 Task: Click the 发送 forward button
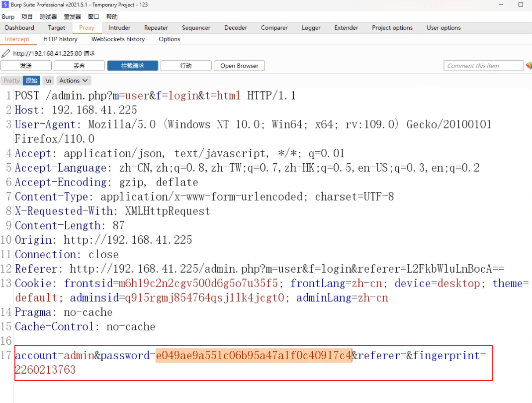point(26,66)
